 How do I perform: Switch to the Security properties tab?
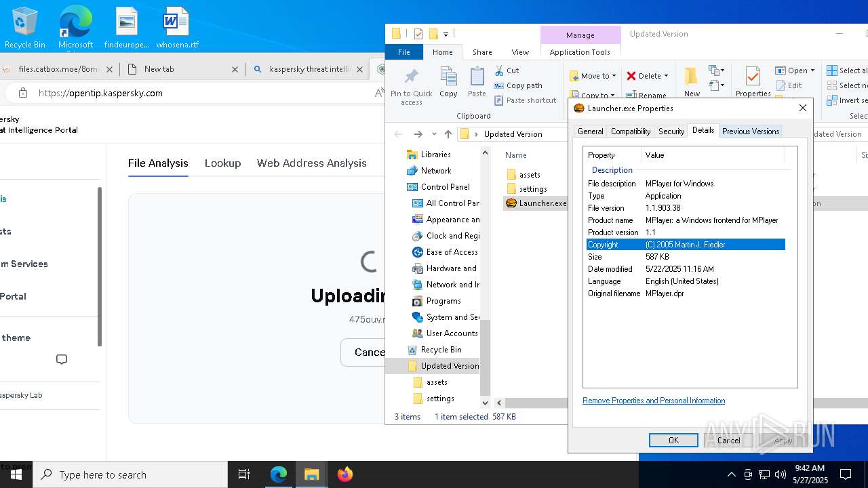[x=671, y=131]
